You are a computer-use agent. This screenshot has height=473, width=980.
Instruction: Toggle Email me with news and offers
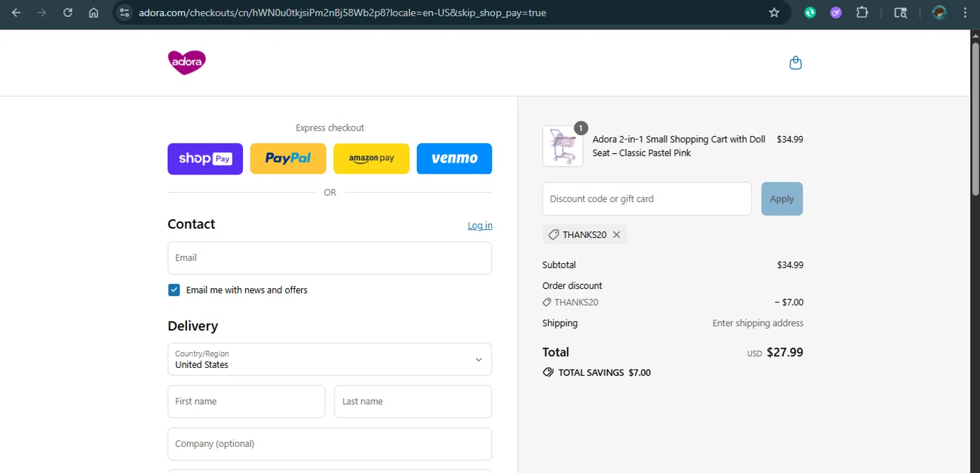(x=174, y=290)
